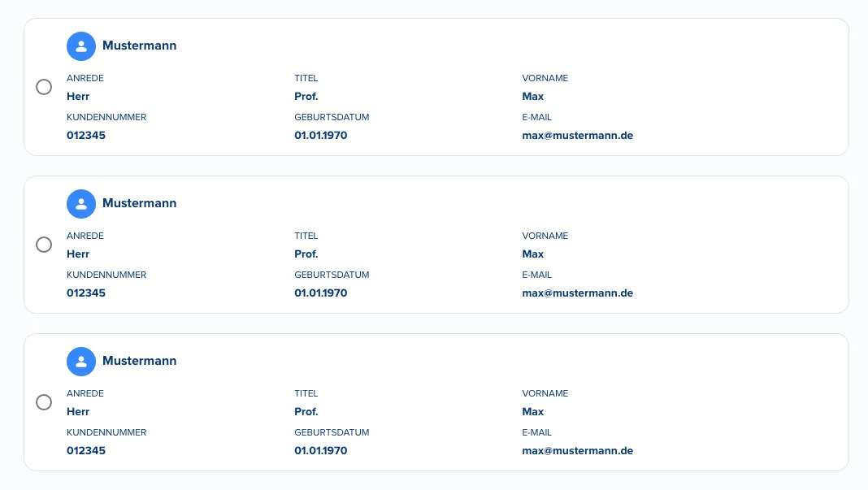Click the user avatar icon in top card
868x490 pixels.
point(80,46)
